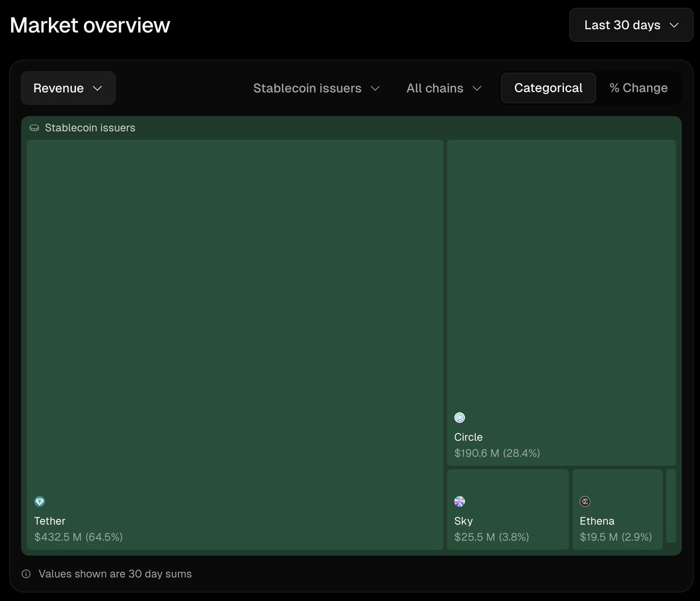Click the coin icon beside Stablecoin issuers
700x601 pixels.
point(34,128)
